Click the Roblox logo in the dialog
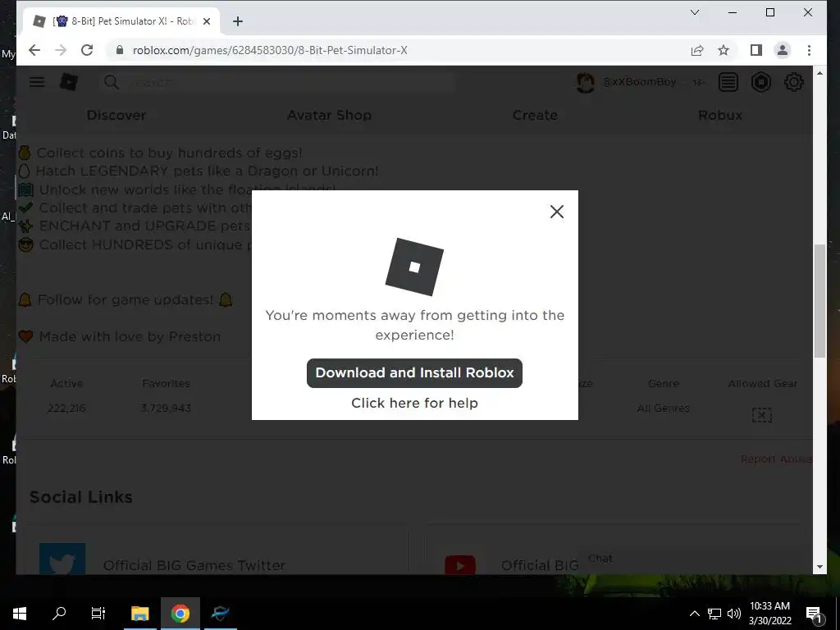This screenshot has height=630, width=840. pos(414,267)
